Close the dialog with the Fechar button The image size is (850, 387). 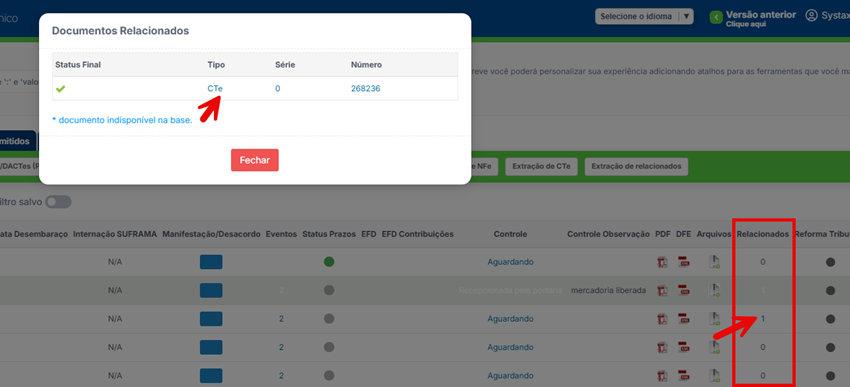tap(255, 160)
